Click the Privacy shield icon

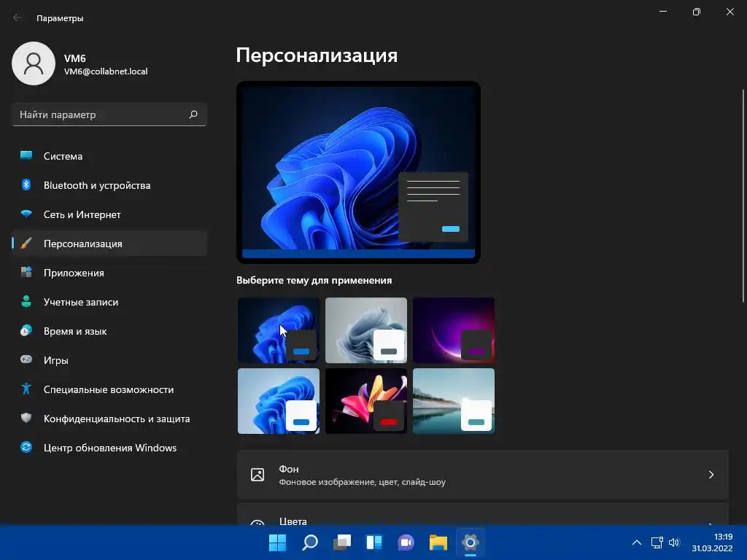coord(26,418)
